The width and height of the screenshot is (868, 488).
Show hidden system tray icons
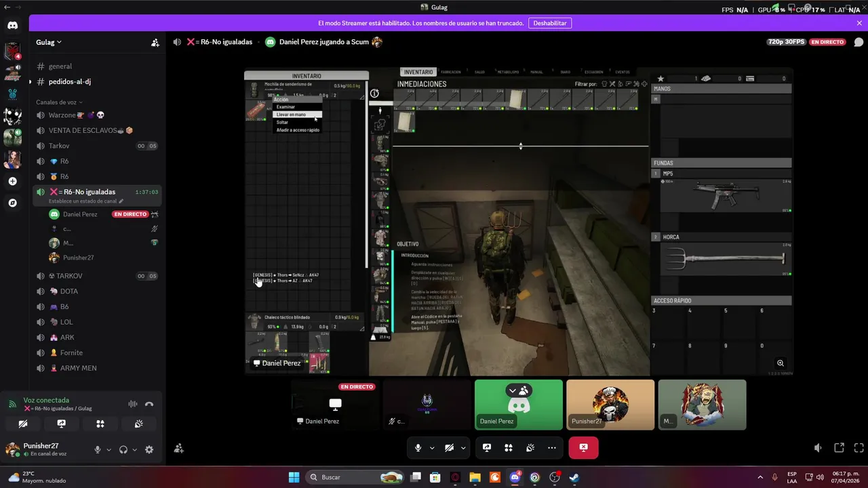(x=759, y=477)
